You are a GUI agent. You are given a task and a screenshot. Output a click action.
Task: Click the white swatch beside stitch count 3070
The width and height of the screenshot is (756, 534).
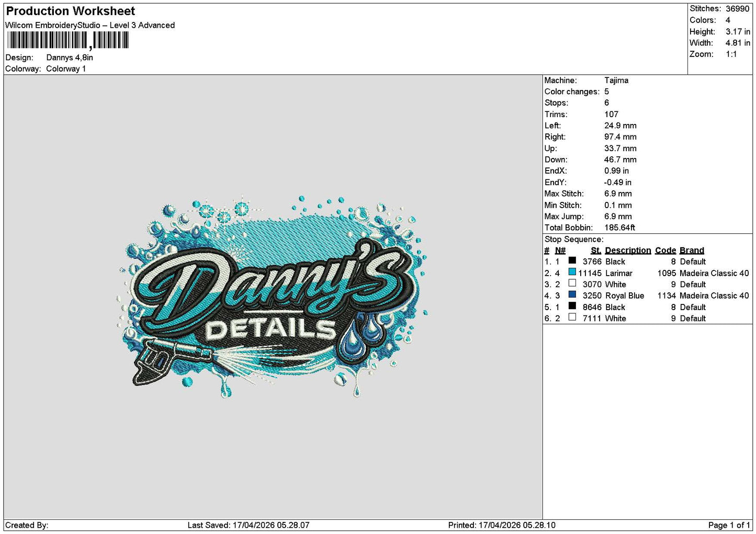coord(572,284)
